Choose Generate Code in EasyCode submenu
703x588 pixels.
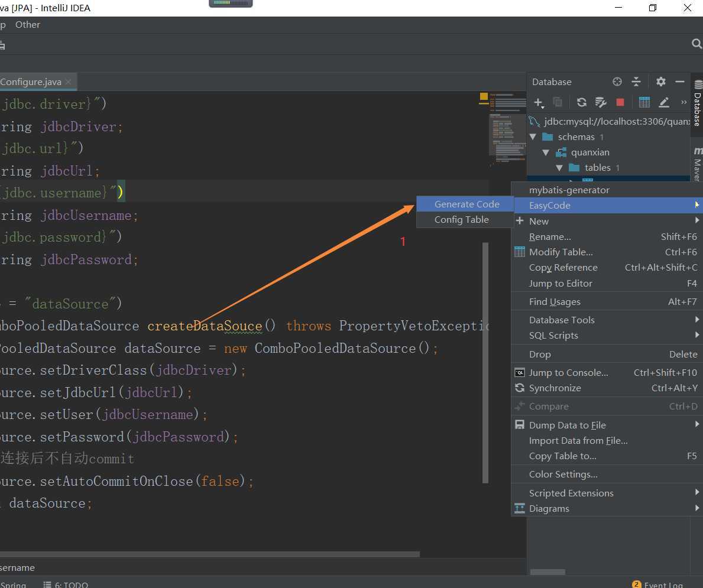coord(466,204)
